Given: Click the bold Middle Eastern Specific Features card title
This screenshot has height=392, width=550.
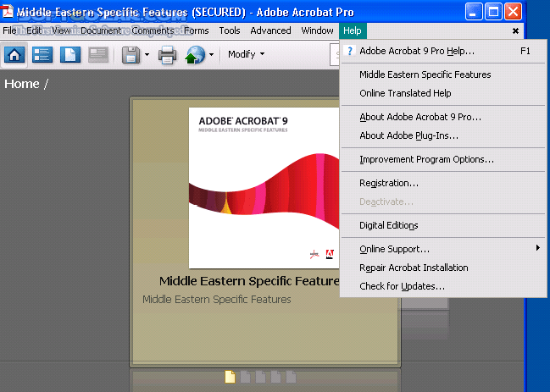Looking at the screenshot, I should tap(249, 281).
